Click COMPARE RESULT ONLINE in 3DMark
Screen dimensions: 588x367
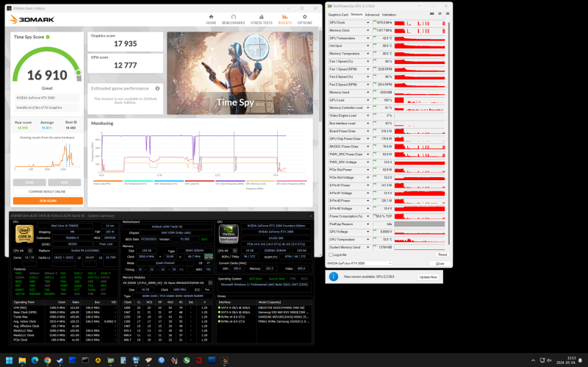pos(47,191)
